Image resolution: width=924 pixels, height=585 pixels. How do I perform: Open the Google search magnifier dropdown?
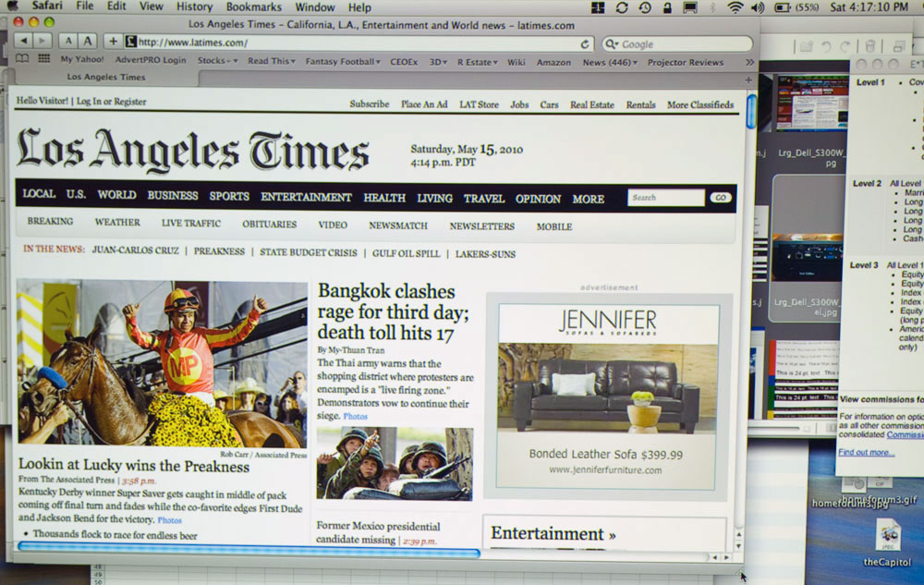(613, 44)
